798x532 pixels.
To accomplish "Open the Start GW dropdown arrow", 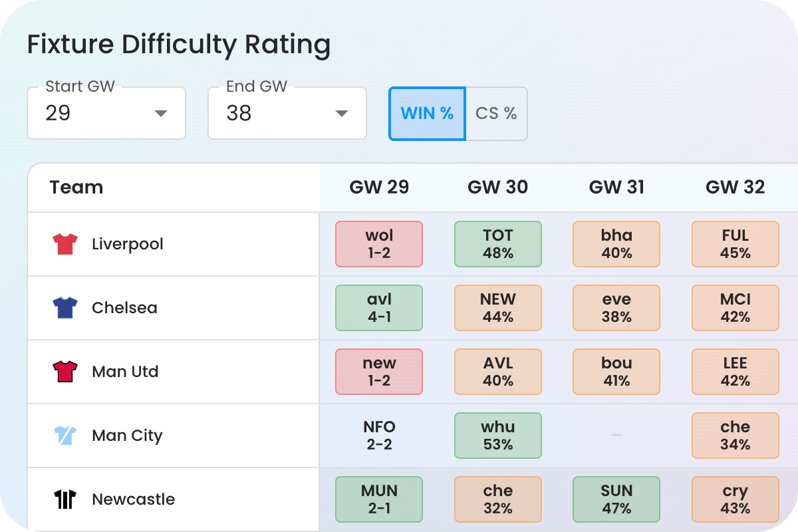I will coord(160,114).
